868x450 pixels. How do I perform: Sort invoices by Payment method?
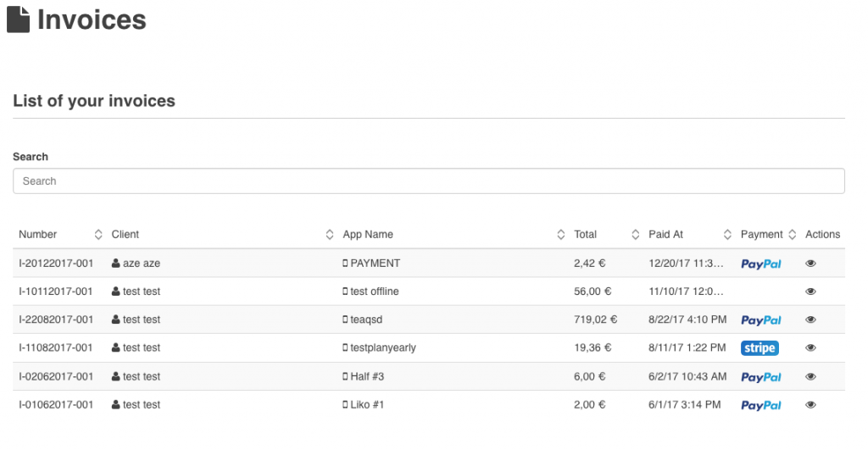(792, 235)
